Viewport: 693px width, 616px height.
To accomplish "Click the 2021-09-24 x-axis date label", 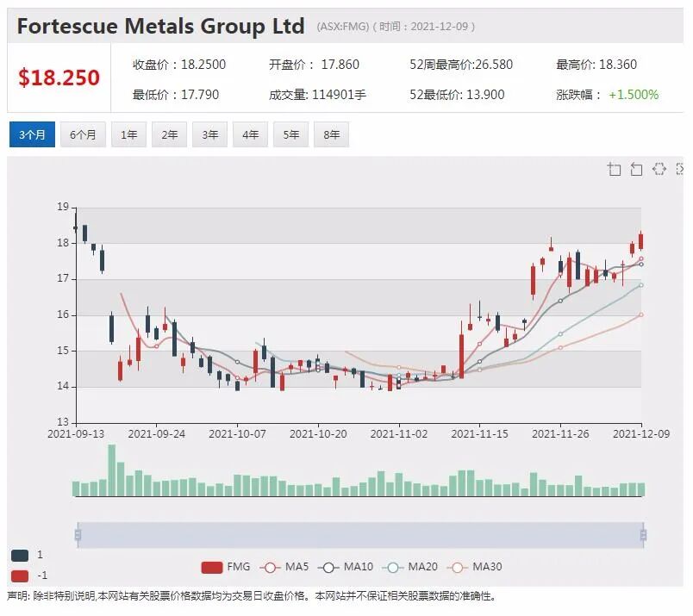I will pyautogui.click(x=157, y=434).
